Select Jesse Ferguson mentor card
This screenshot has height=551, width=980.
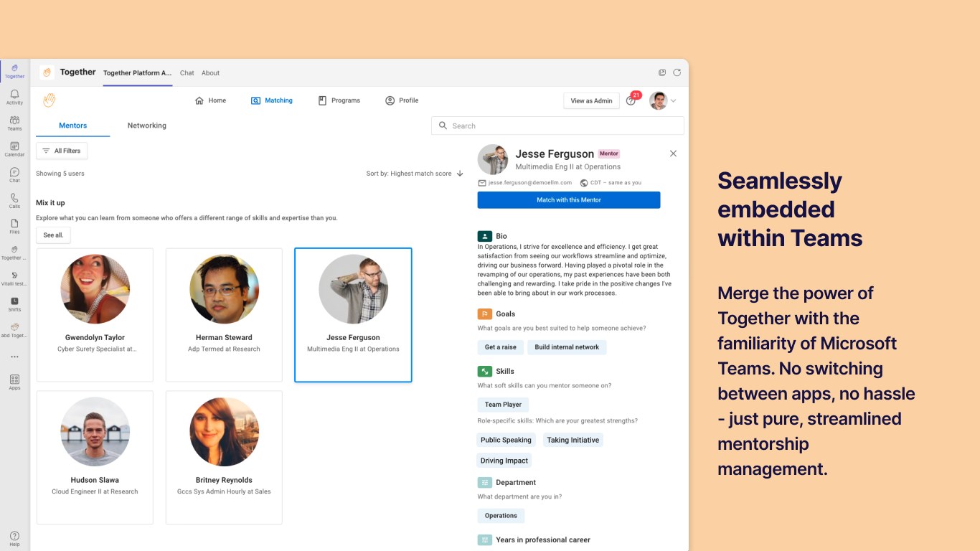(x=353, y=315)
